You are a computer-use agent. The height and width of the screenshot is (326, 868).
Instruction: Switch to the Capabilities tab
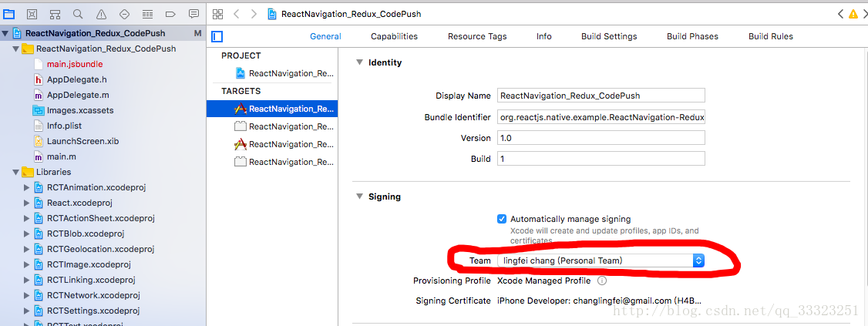tap(394, 36)
